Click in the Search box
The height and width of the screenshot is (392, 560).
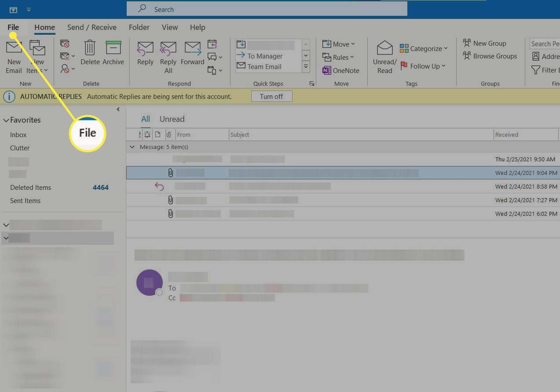click(267, 9)
